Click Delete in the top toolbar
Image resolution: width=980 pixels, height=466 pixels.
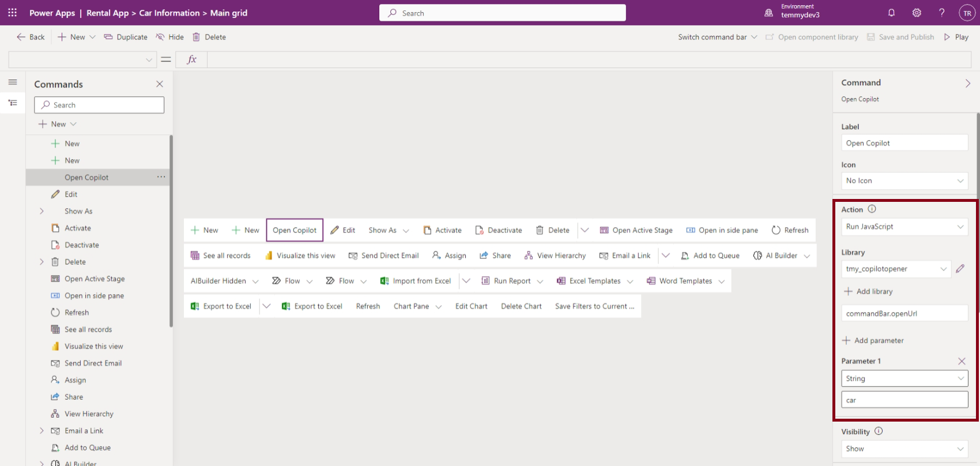tap(209, 37)
